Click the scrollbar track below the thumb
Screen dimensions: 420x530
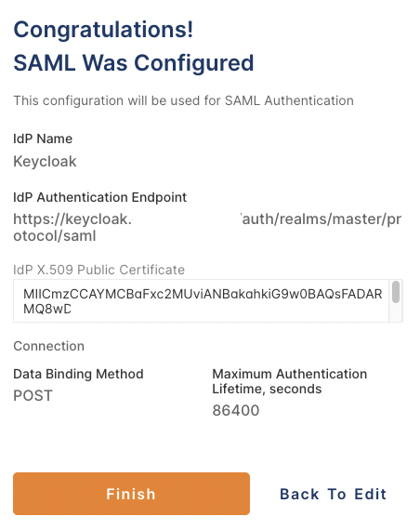tap(396, 313)
